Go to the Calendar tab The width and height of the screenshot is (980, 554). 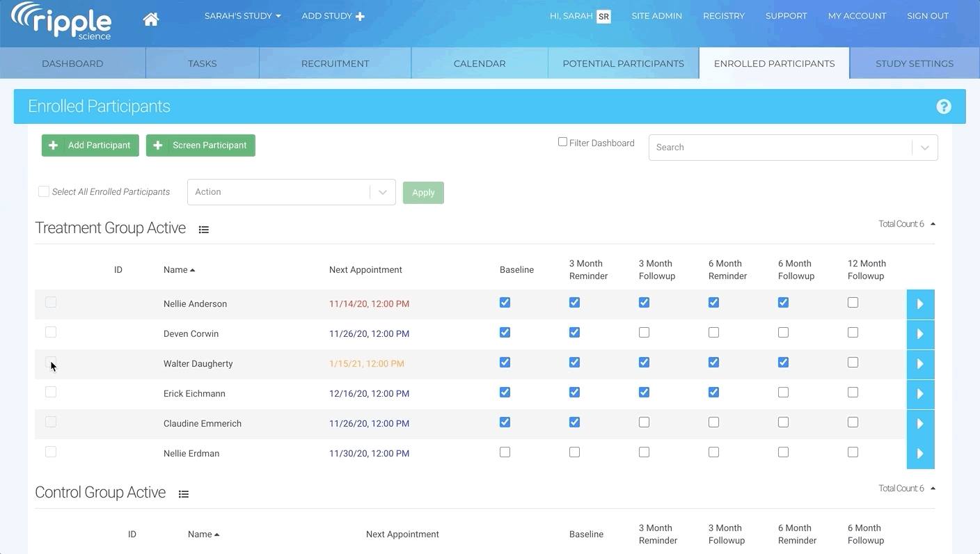point(480,63)
